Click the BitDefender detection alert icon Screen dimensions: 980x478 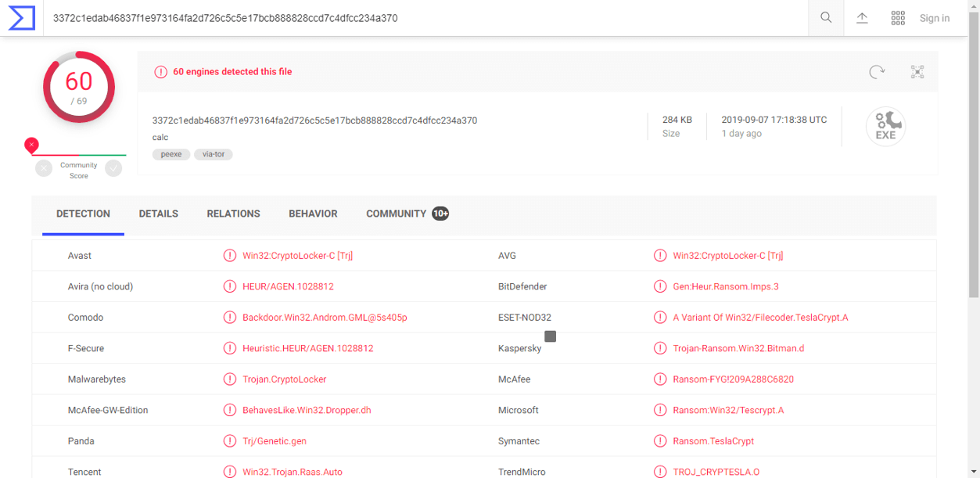[660, 286]
